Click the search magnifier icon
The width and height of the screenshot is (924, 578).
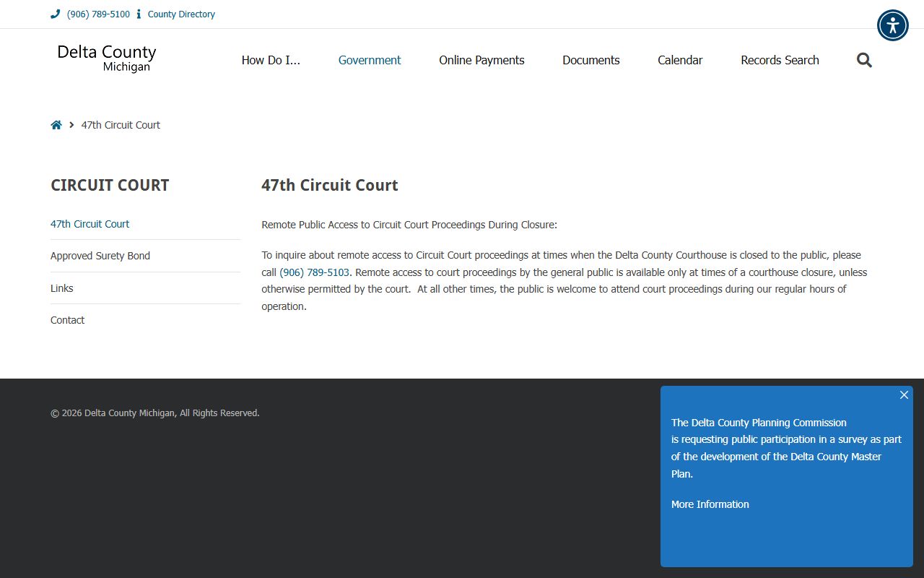pos(864,60)
